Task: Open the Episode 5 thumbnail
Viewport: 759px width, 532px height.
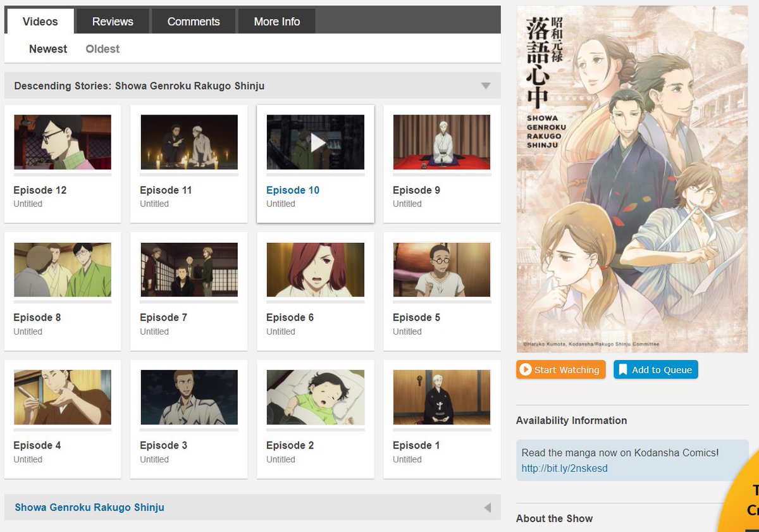Action: 441,269
